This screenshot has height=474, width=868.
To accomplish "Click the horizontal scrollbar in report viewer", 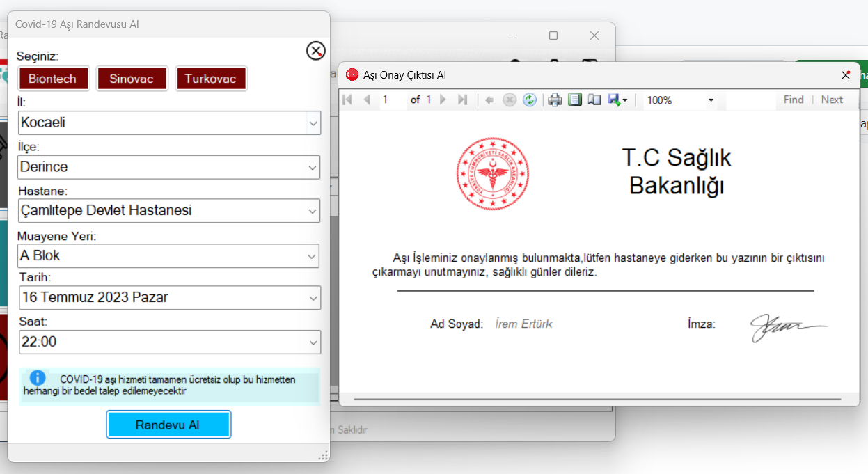I will [x=597, y=400].
